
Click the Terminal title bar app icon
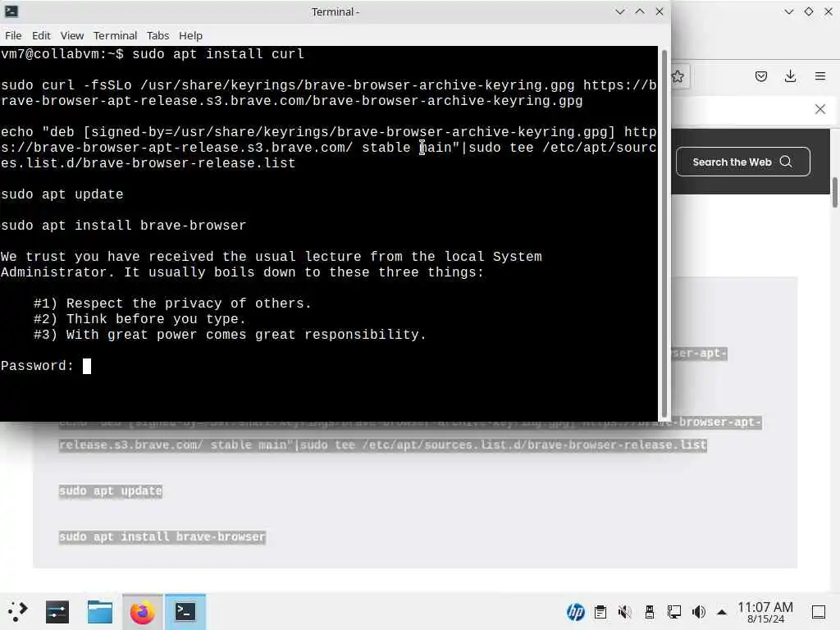pyautogui.click(x=11, y=11)
